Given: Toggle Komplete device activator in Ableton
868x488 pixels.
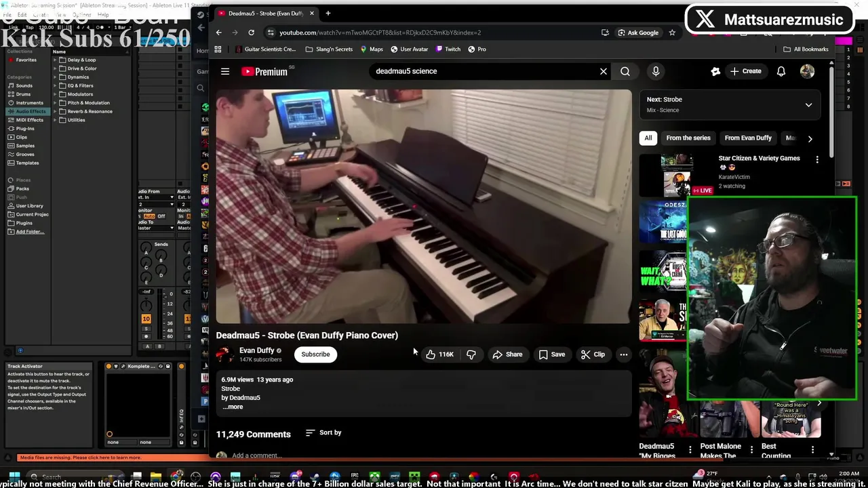Looking at the screenshot, I should click(x=108, y=367).
